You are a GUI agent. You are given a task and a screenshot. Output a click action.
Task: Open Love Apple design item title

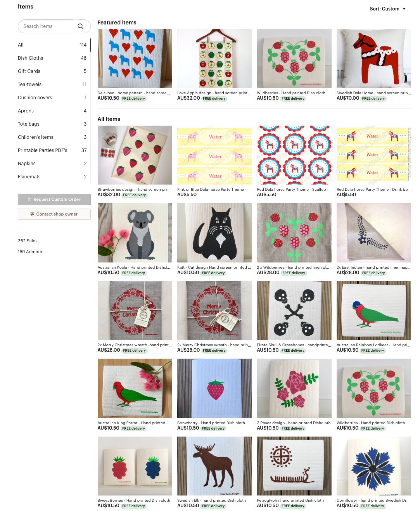[x=214, y=93]
